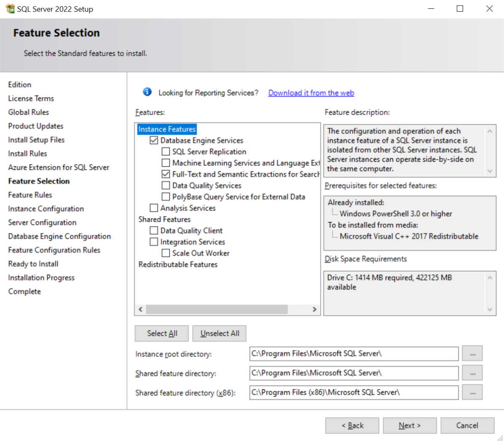Click Windows PowerShell 3.0 or higher prerequisite

[x=396, y=214]
